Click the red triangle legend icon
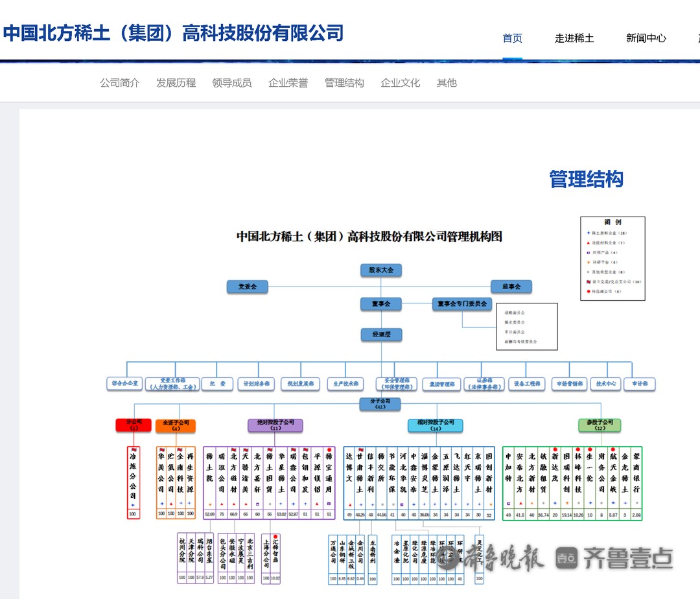 [588, 242]
